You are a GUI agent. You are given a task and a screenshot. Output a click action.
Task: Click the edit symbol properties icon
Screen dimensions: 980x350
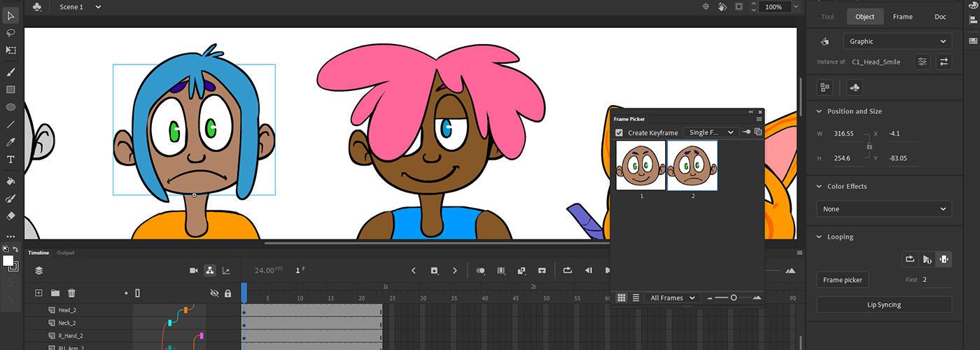pos(923,62)
